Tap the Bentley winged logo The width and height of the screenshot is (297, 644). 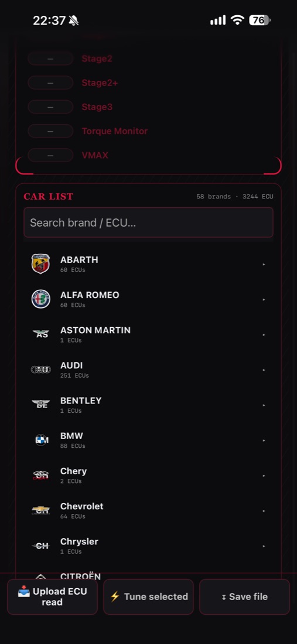pyautogui.click(x=40, y=404)
